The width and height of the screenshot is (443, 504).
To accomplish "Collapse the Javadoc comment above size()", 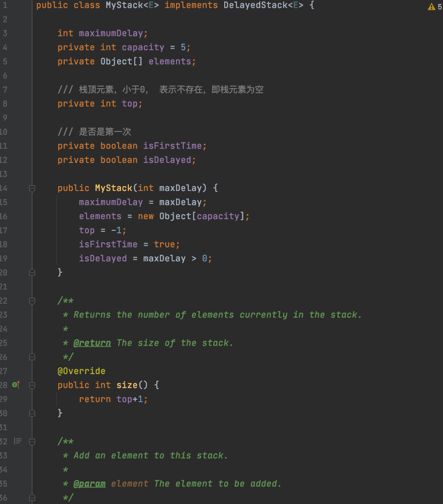I will coord(31,301).
